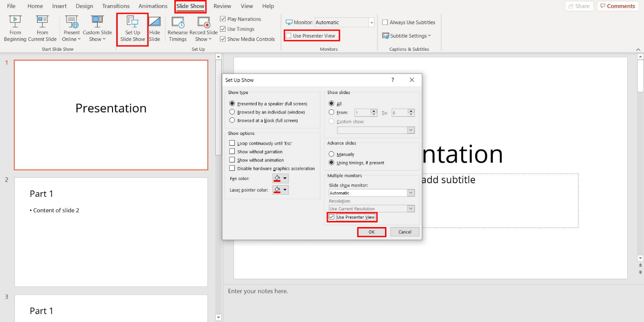644x322 pixels.
Task: Click Previous Slide arrows in editor scrollbar
Action: click(640, 265)
